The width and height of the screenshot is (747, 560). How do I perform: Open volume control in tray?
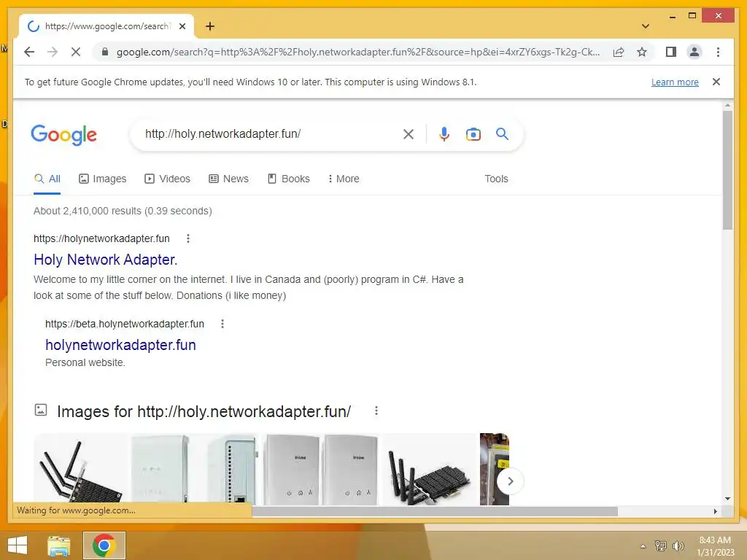(x=678, y=545)
